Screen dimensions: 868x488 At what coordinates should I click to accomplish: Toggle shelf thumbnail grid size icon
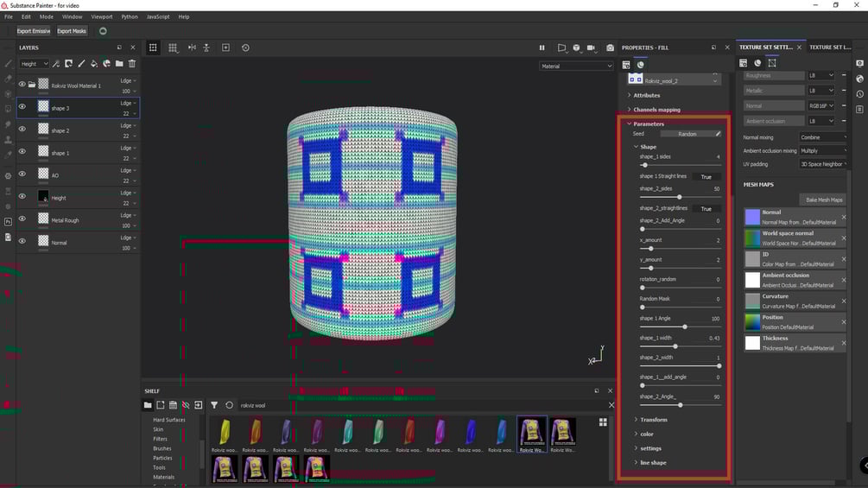tap(603, 422)
